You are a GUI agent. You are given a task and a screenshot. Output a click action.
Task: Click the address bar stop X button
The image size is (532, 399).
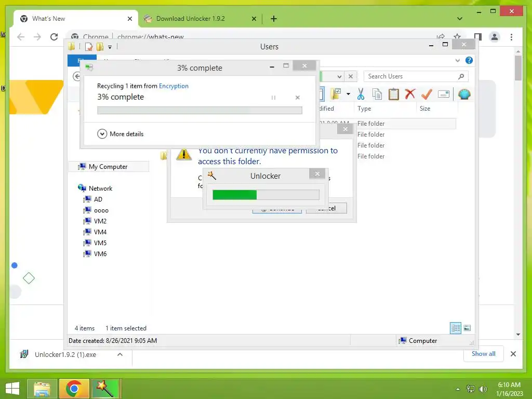tap(351, 76)
